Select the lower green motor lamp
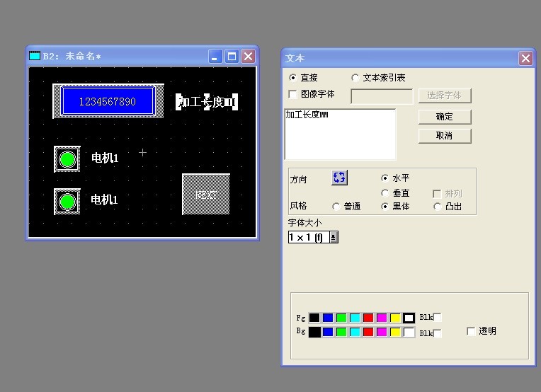The height and width of the screenshot is (392, 541). click(x=67, y=202)
